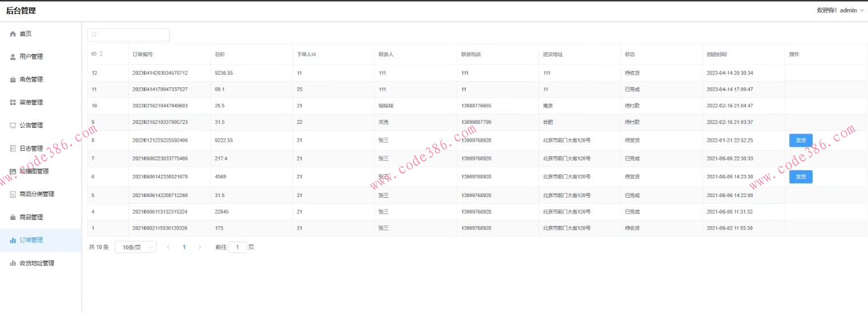Screen dimensions: 868x313
Task: Click order number 20220216210337905723
Action: [x=160, y=122]
